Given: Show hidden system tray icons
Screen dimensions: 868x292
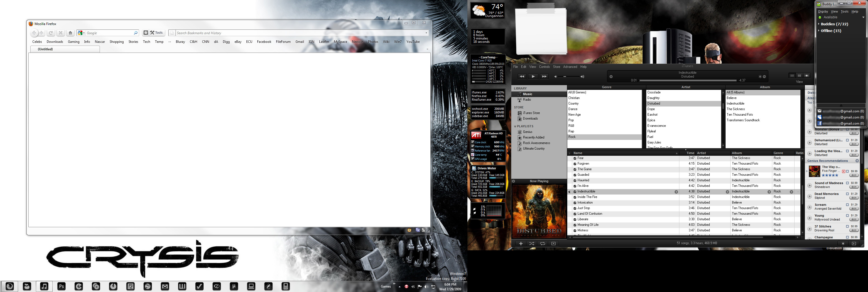Looking at the screenshot, I should (400, 287).
